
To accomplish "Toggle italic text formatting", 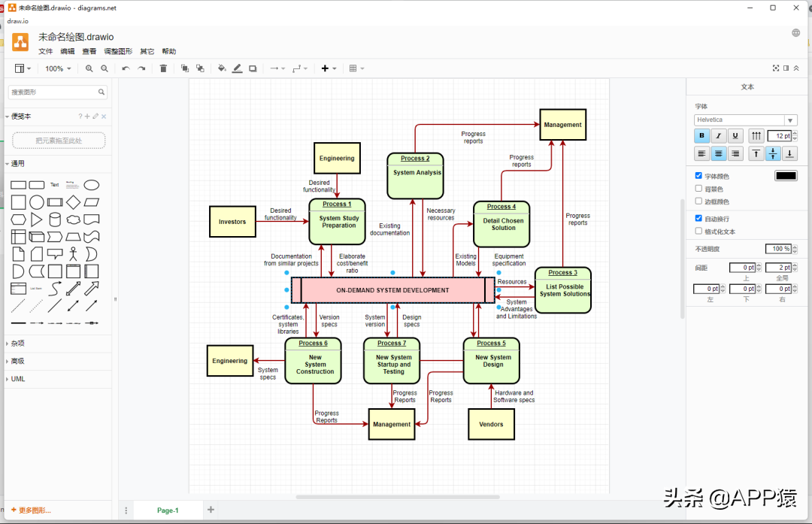I will (x=719, y=136).
